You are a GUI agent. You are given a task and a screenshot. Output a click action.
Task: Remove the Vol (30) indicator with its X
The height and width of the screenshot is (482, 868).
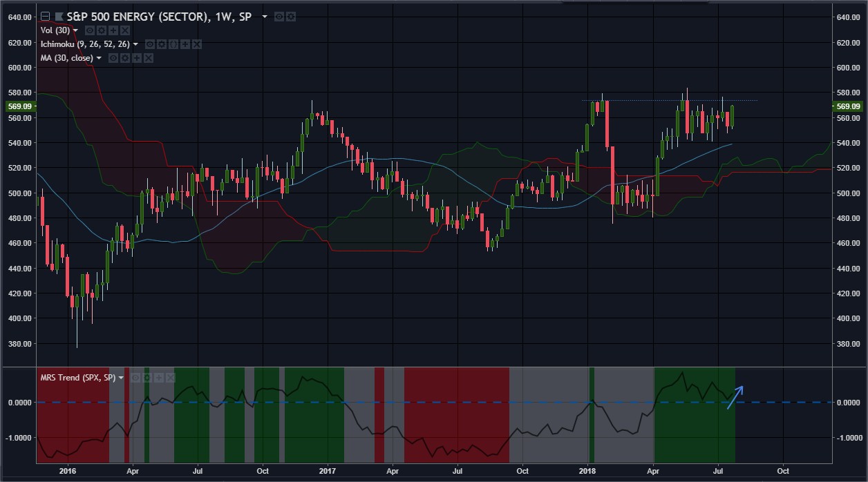click(x=125, y=30)
